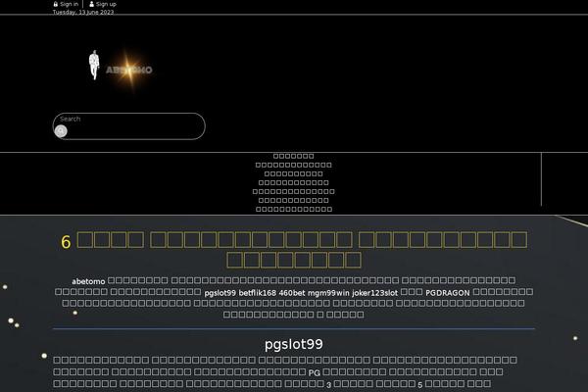Click the magnifier search button
Screen dimensions: 588x392
(61, 131)
